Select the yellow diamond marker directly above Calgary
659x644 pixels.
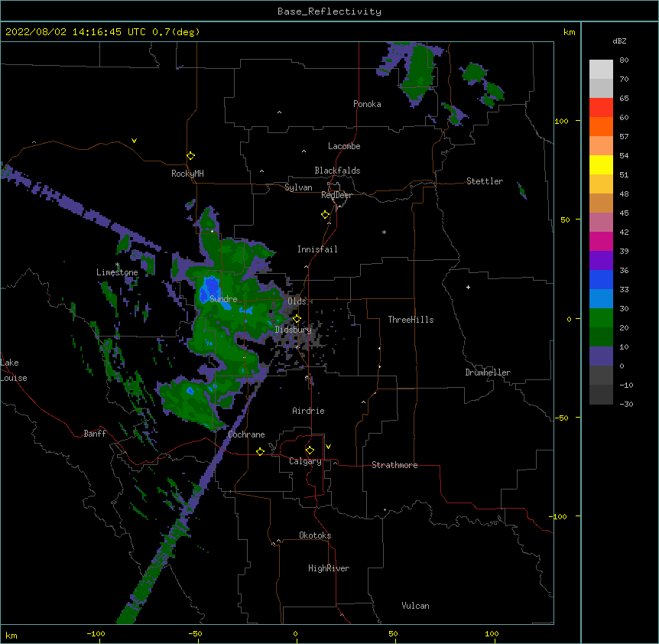click(x=310, y=450)
